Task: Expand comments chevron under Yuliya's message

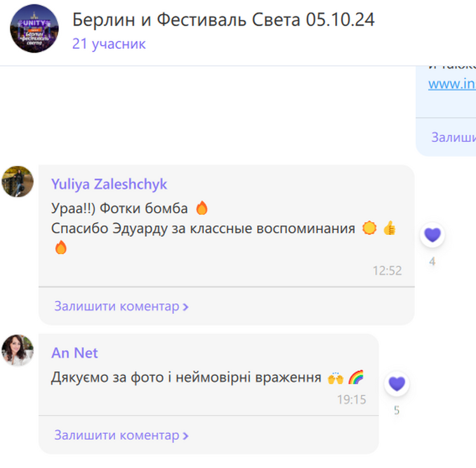Action: click(x=185, y=307)
